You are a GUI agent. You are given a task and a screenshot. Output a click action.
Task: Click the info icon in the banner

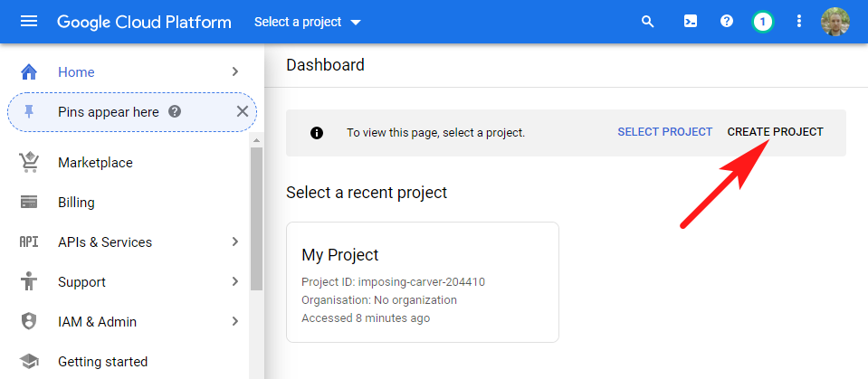[x=317, y=133]
